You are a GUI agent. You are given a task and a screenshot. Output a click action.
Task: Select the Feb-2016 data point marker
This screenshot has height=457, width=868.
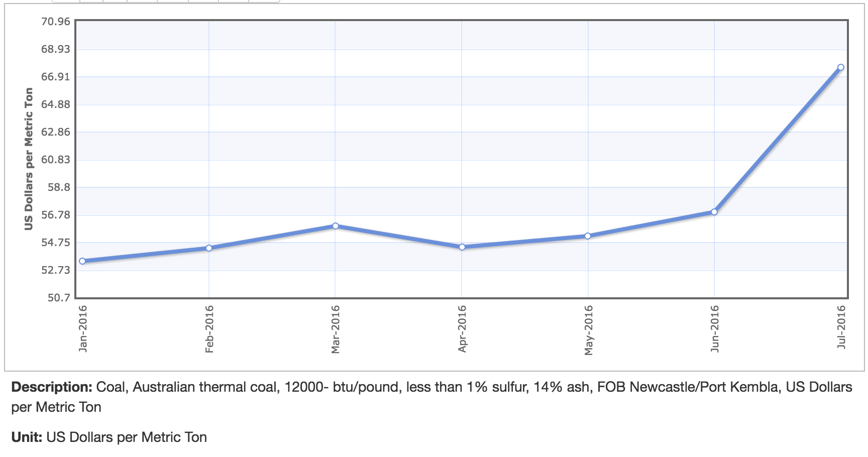click(x=209, y=248)
